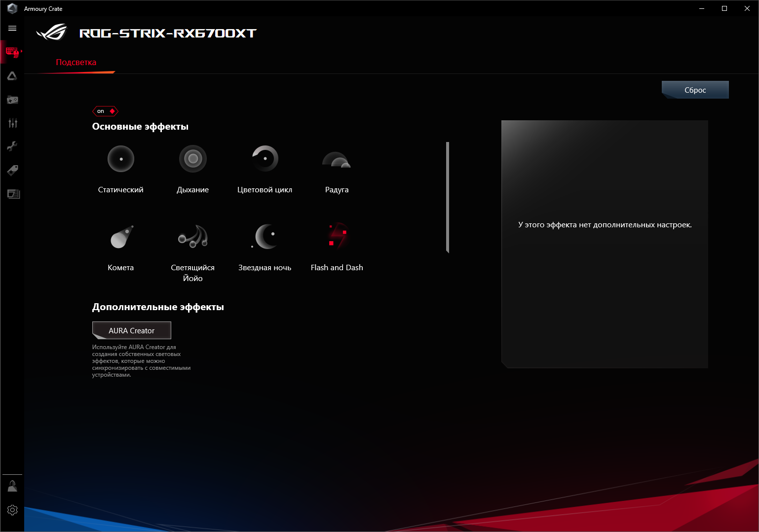Viewport: 759px width, 532px height.
Task: Select the Статический lighting effect
Action: point(121,169)
